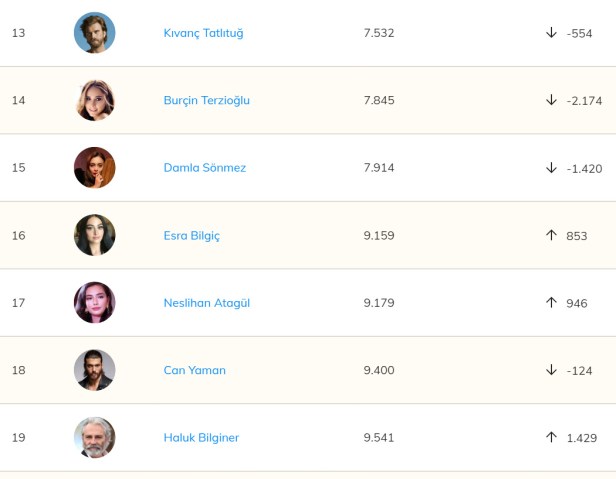Click the down arrow beside -1.420
This screenshot has width=616, height=479.
[551, 168]
